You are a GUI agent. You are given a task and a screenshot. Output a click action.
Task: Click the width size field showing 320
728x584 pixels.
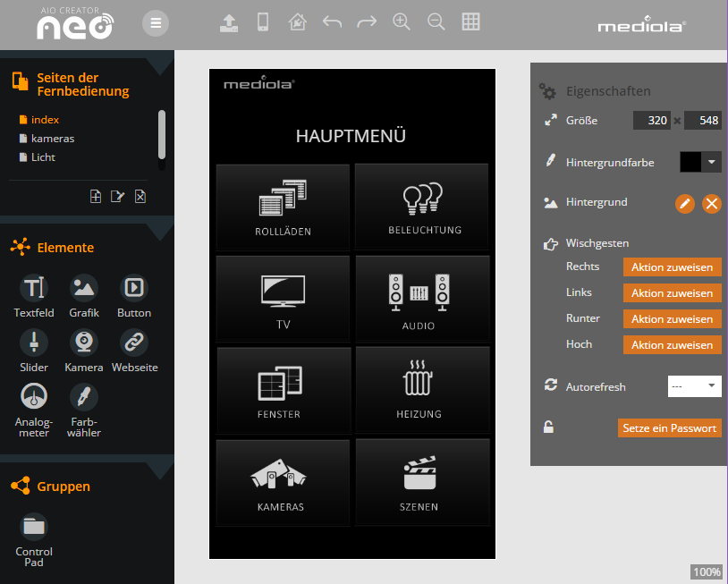coord(651,121)
